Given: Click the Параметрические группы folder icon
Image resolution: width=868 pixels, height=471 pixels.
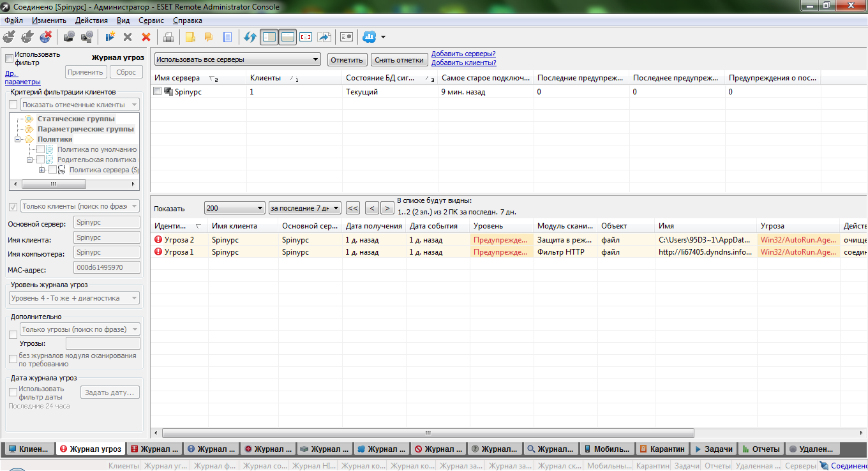Looking at the screenshot, I should point(29,129).
